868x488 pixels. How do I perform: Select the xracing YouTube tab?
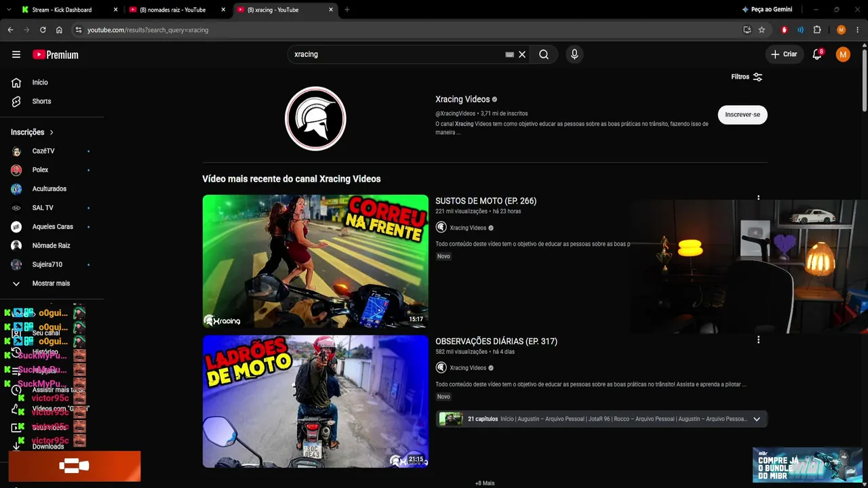pyautogui.click(x=285, y=9)
